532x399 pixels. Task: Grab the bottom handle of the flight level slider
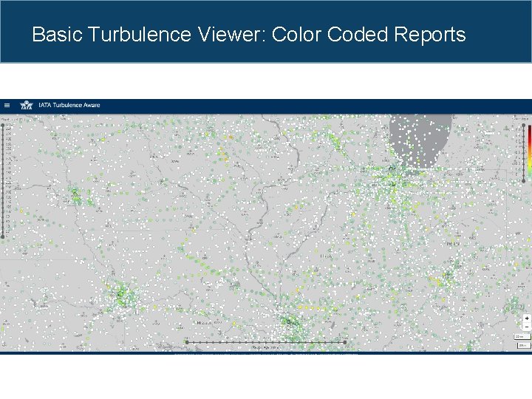tap(3, 236)
